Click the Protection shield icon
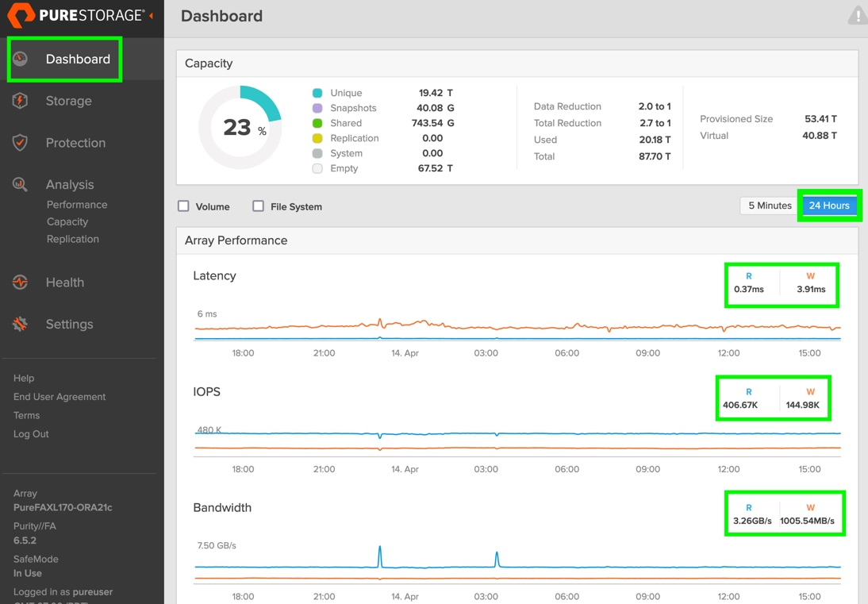 click(x=20, y=143)
